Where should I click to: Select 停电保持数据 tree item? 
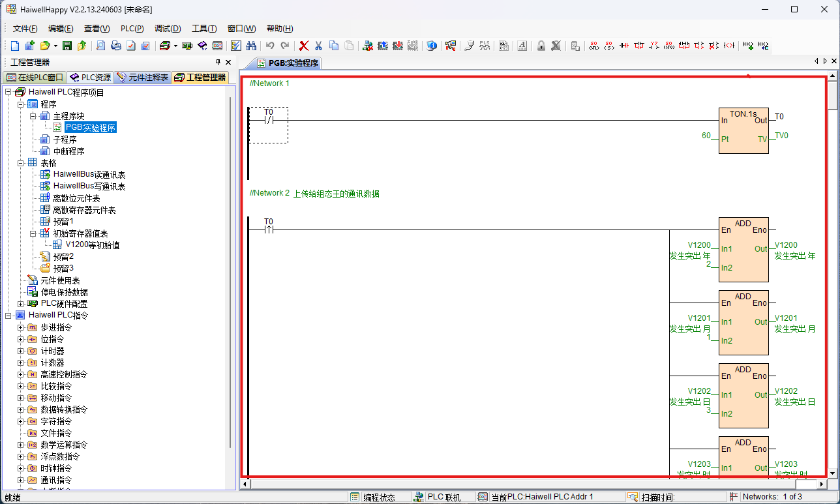point(64,292)
